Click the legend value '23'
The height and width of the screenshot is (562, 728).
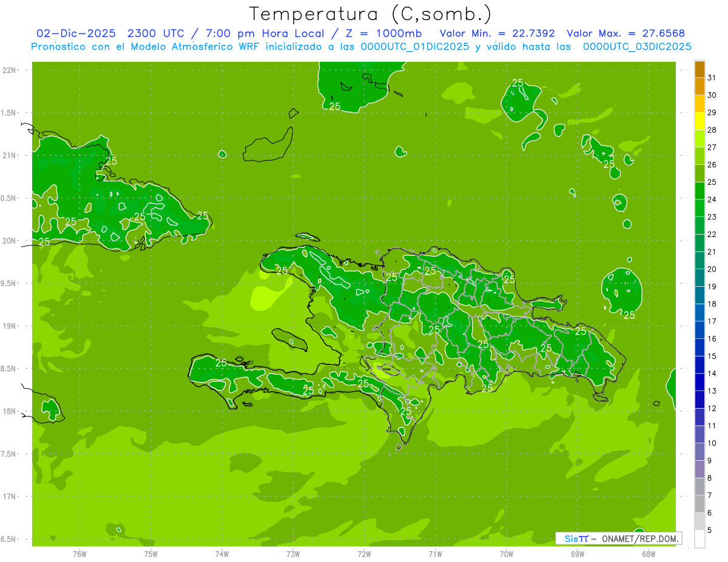[x=712, y=217]
